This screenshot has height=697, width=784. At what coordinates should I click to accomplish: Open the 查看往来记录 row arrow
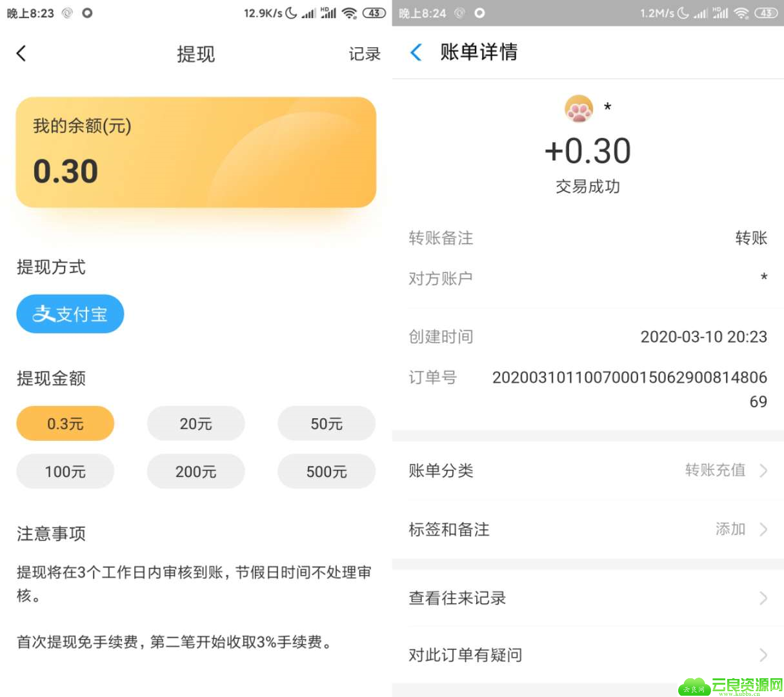(763, 598)
